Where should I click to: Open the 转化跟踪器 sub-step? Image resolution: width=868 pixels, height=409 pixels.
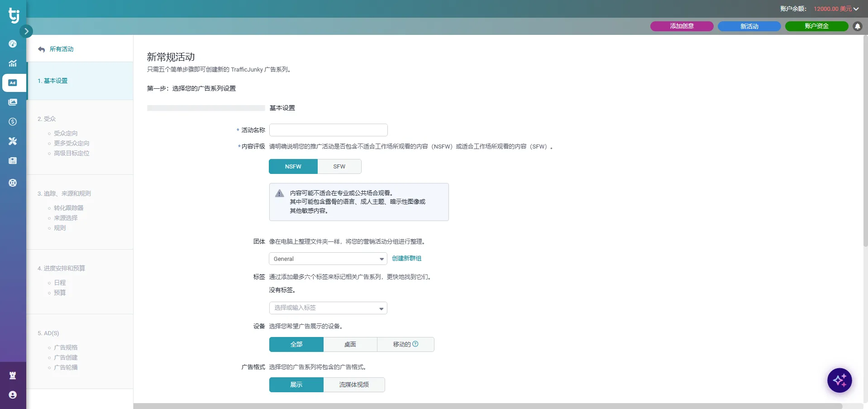coord(69,208)
